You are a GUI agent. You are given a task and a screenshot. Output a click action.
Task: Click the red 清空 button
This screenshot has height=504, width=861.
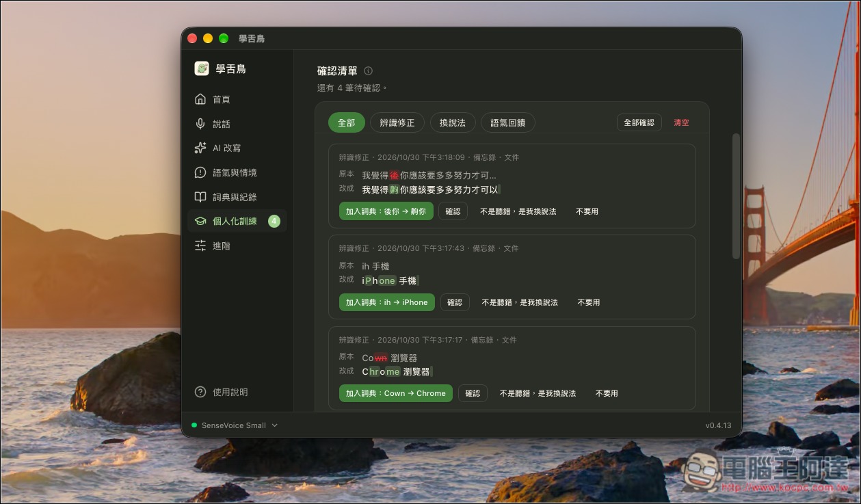click(x=682, y=122)
